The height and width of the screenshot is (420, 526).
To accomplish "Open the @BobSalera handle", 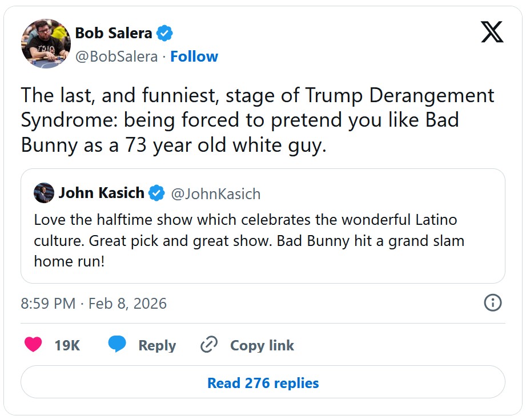I will [x=116, y=56].
